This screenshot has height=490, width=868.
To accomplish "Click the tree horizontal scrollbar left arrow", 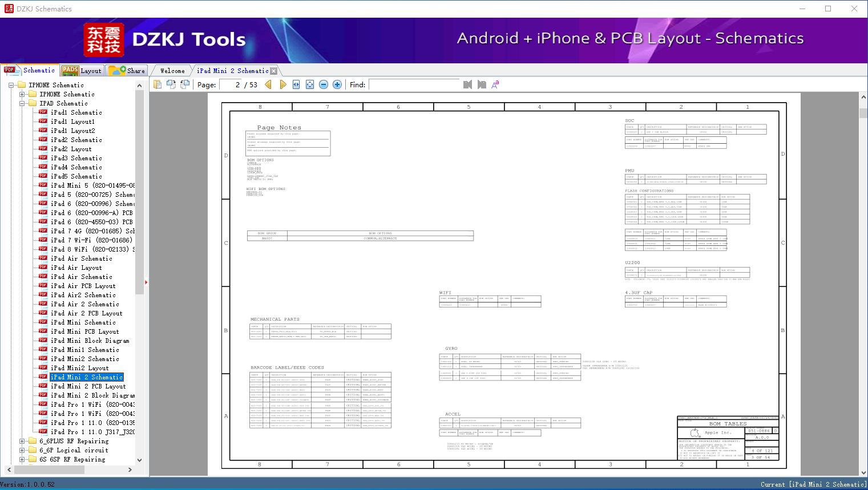I will (10, 469).
